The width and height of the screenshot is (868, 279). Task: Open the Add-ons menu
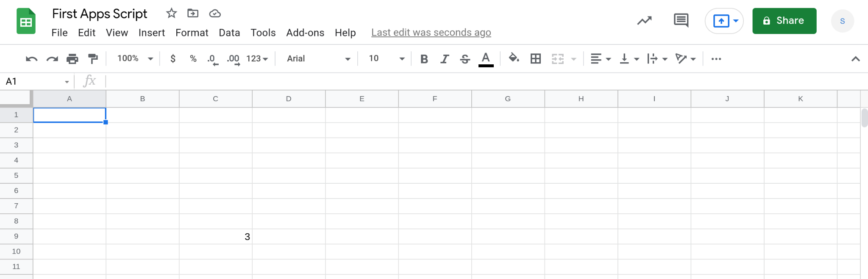pos(305,33)
